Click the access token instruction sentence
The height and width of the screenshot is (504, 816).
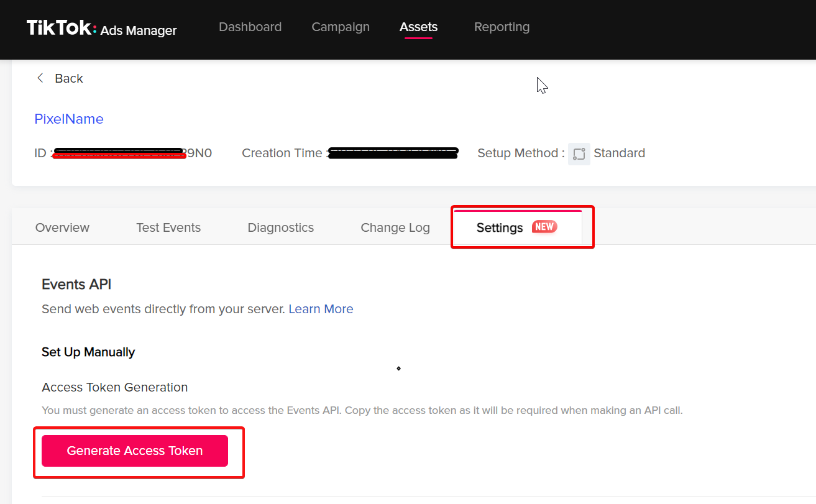point(362,411)
